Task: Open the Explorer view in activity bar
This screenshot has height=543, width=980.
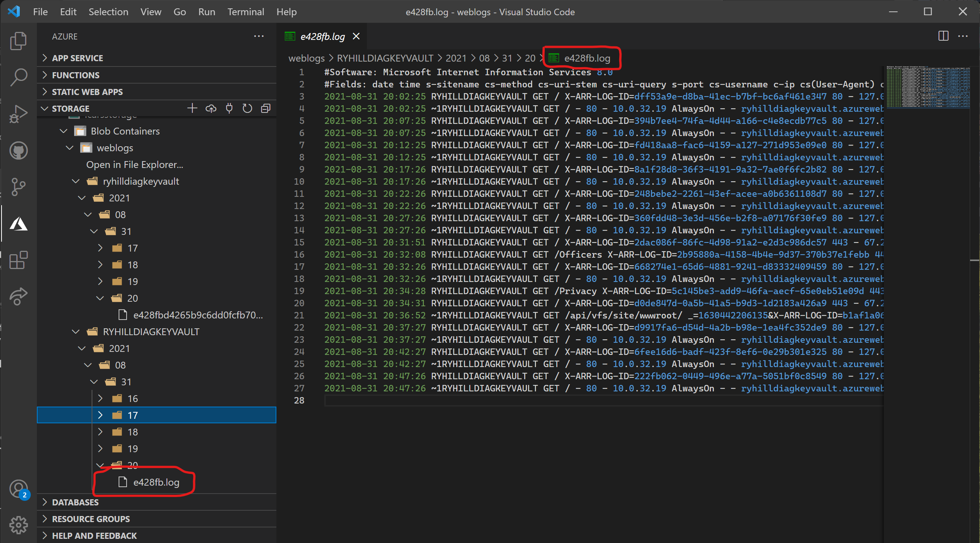Action: (x=18, y=41)
